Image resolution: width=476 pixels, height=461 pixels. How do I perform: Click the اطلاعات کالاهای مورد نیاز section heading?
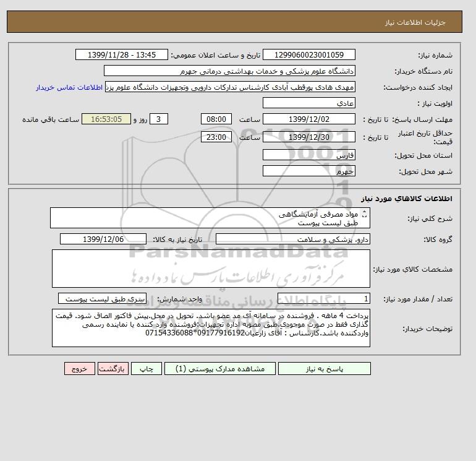[407, 199]
